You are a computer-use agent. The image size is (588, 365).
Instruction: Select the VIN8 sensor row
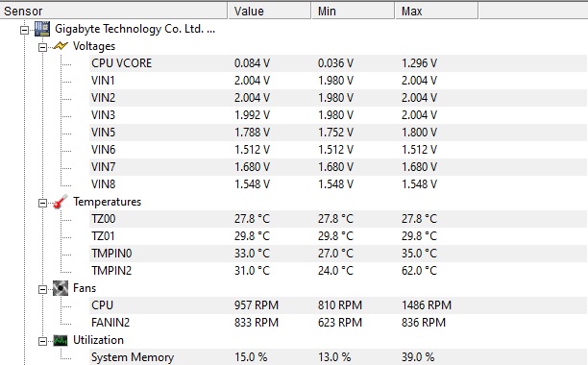(x=338, y=184)
